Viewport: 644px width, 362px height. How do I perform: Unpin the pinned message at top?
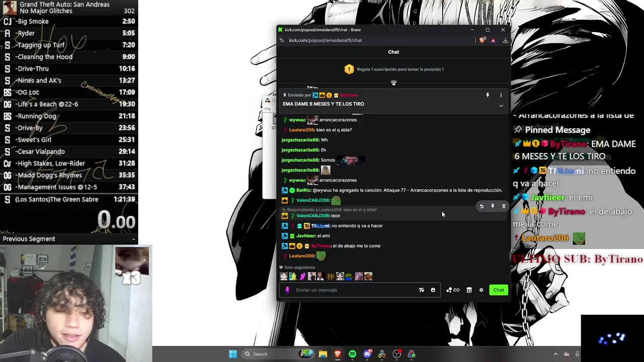point(488,95)
